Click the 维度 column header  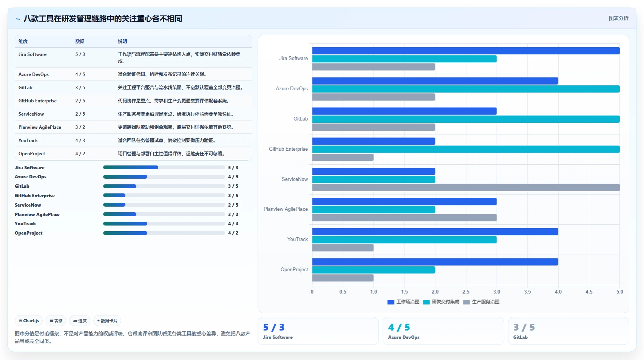pyautogui.click(x=23, y=42)
